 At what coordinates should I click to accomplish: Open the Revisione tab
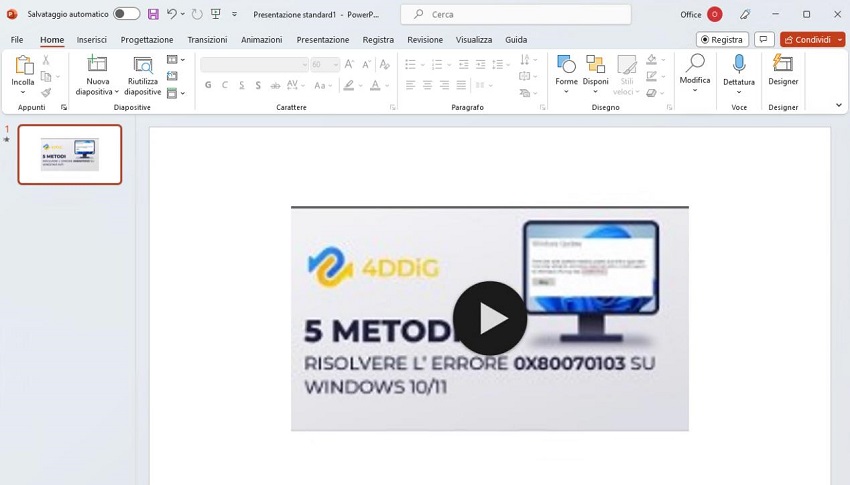point(425,40)
